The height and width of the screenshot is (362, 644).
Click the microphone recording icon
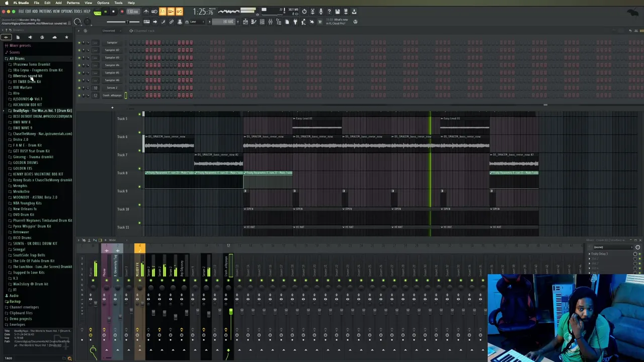[x=321, y=12]
